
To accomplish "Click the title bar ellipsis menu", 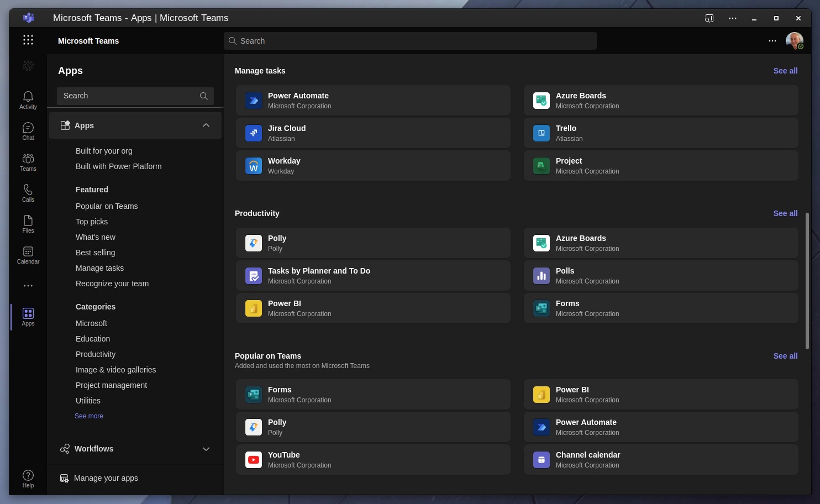I will pos(733,18).
